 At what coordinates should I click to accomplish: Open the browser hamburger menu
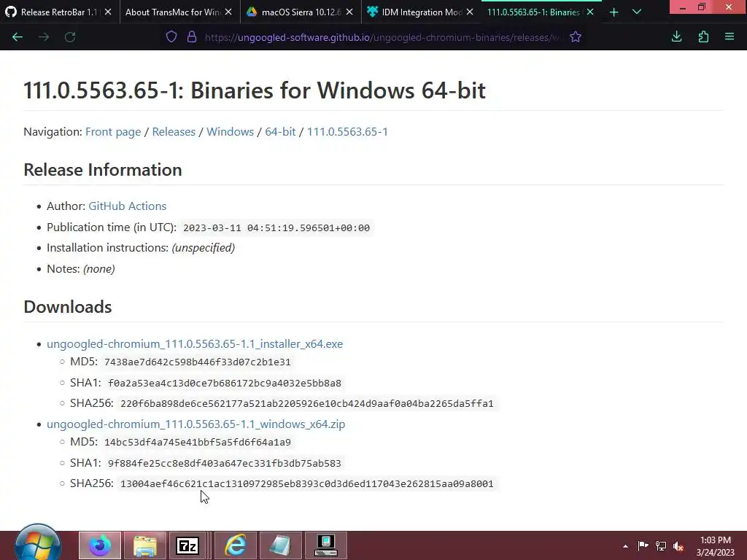coord(729,37)
